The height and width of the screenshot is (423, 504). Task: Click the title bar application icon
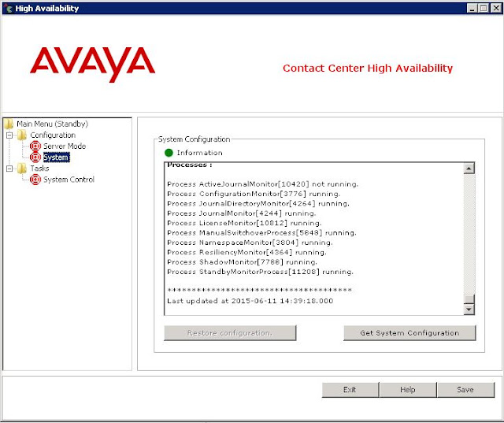(x=8, y=8)
